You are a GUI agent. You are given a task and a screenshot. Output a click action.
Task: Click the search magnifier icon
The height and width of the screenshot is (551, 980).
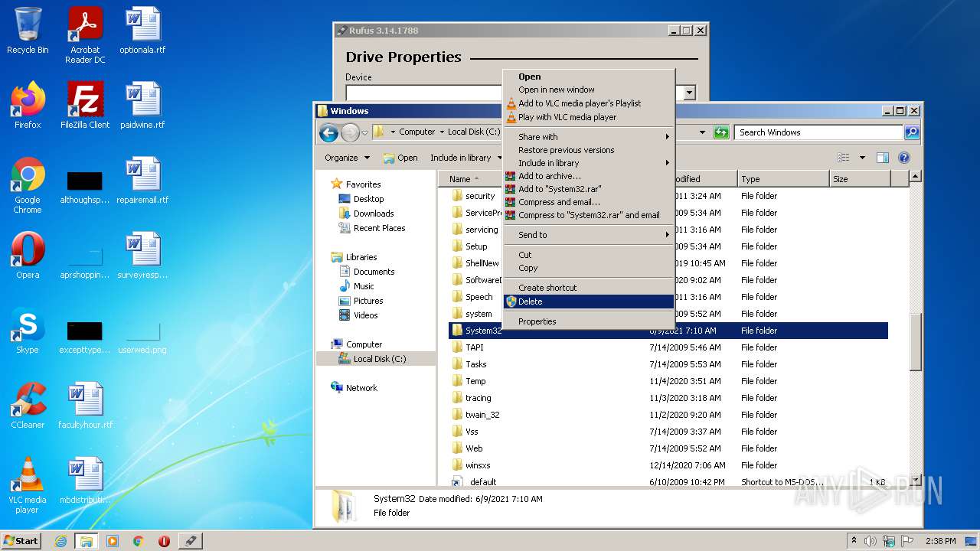(x=911, y=132)
